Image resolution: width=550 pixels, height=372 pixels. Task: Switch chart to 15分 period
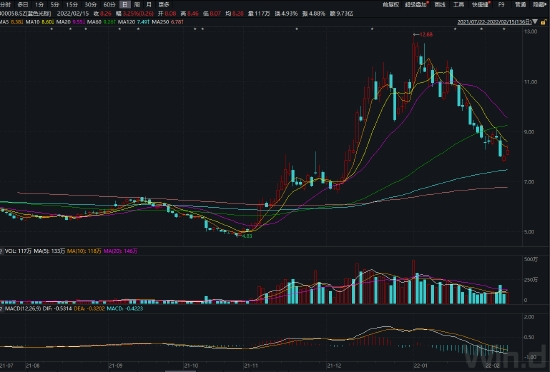[x=72, y=5]
